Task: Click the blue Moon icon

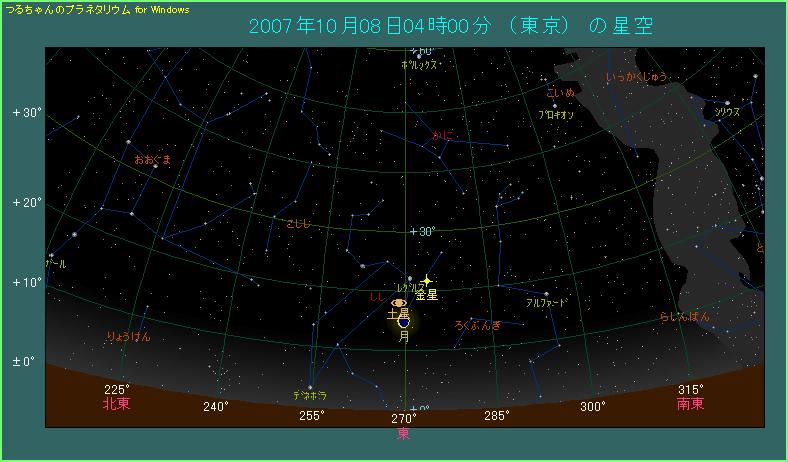Action: tap(403, 322)
